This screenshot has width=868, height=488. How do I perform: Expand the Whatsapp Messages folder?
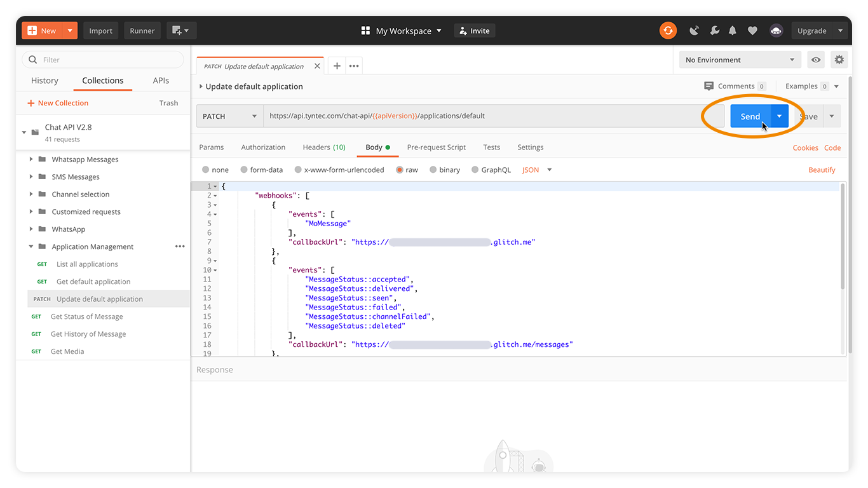(x=31, y=159)
